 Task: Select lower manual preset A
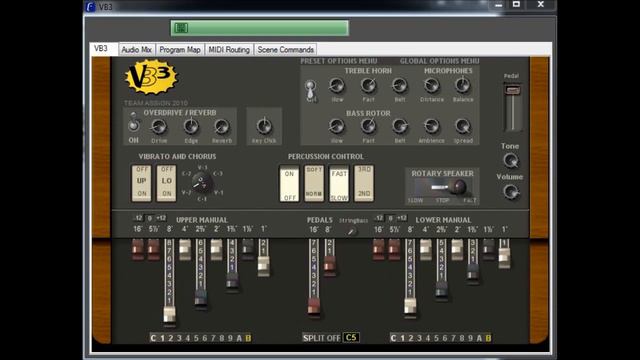pos(479,338)
